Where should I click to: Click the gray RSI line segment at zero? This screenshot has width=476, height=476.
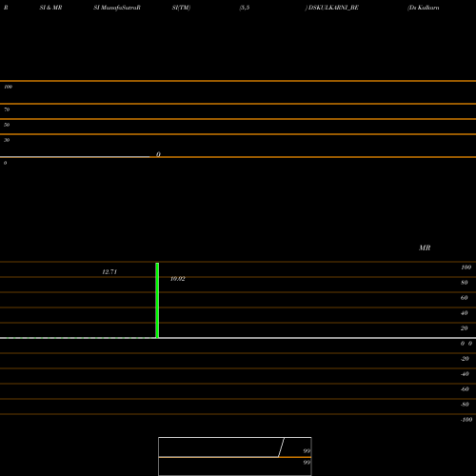[74, 157]
